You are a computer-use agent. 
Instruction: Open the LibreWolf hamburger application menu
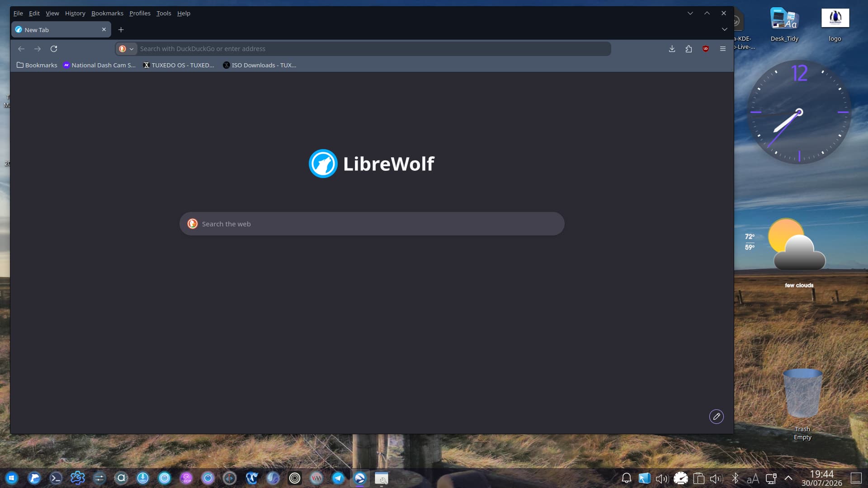click(x=723, y=49)
